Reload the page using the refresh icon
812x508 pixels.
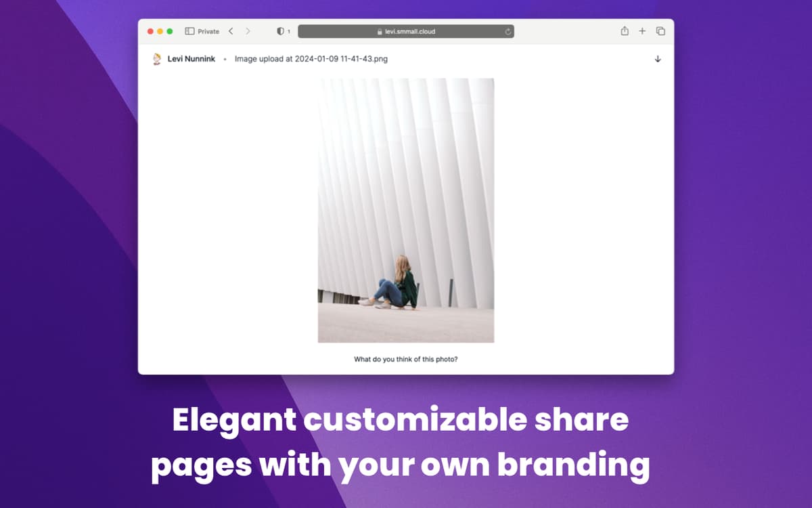[507, 31]
